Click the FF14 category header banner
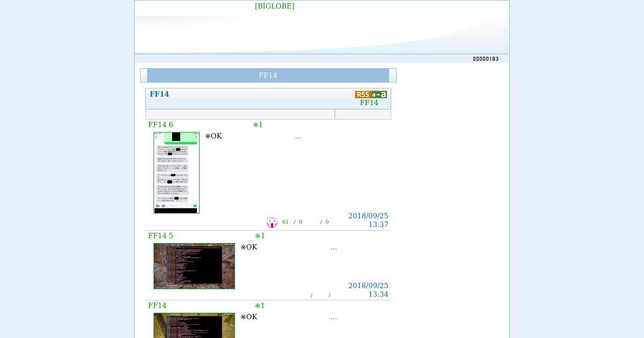This screenshot has height=338, width=644. (x=268, y=75)
